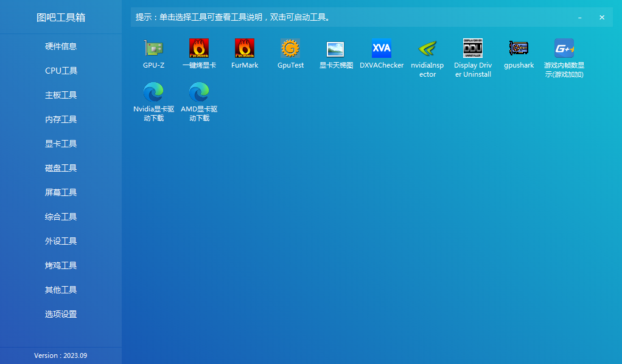Image resolution: width=622 pixels, height=364 pixels.
Task: Select the 烤鸡工具 sidebar item
Action: coord(61,265)
